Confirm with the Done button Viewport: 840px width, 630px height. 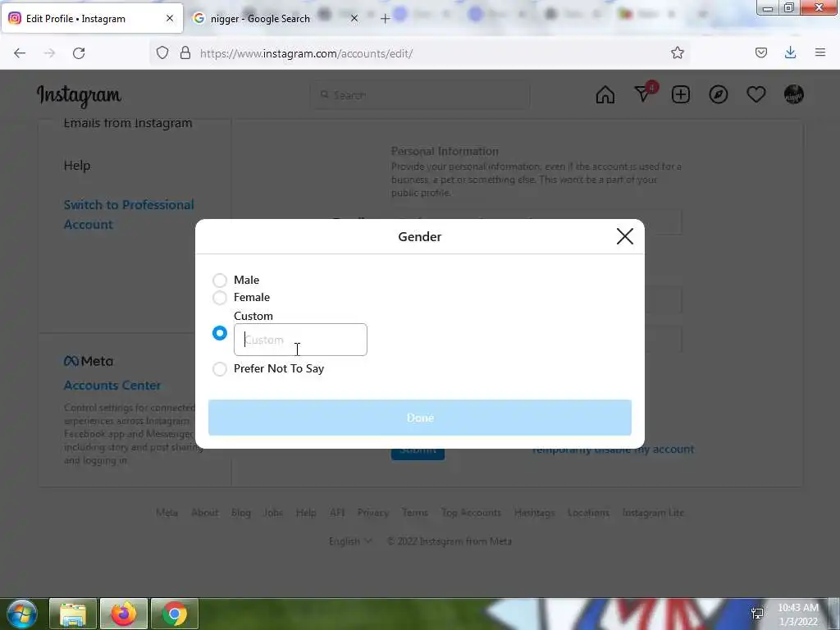(x=420, y=418)
